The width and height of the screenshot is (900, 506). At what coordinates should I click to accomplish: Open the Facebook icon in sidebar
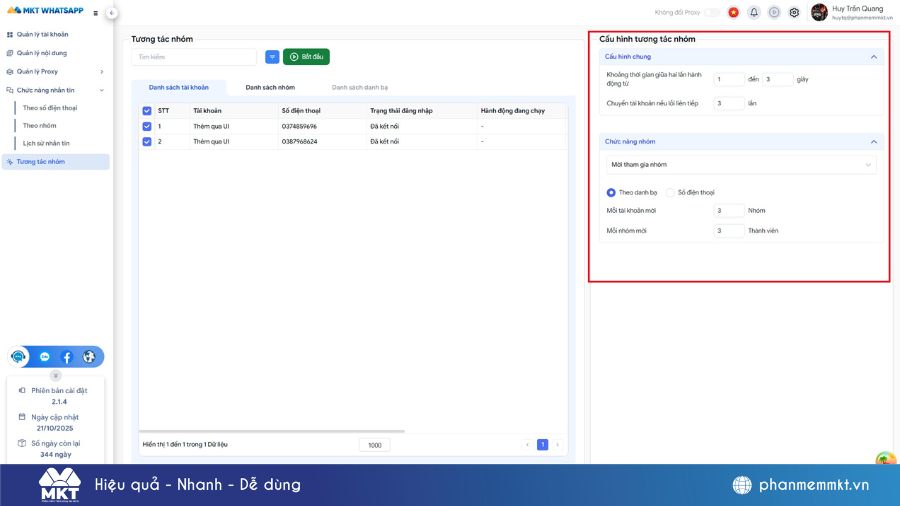[67, 357]
